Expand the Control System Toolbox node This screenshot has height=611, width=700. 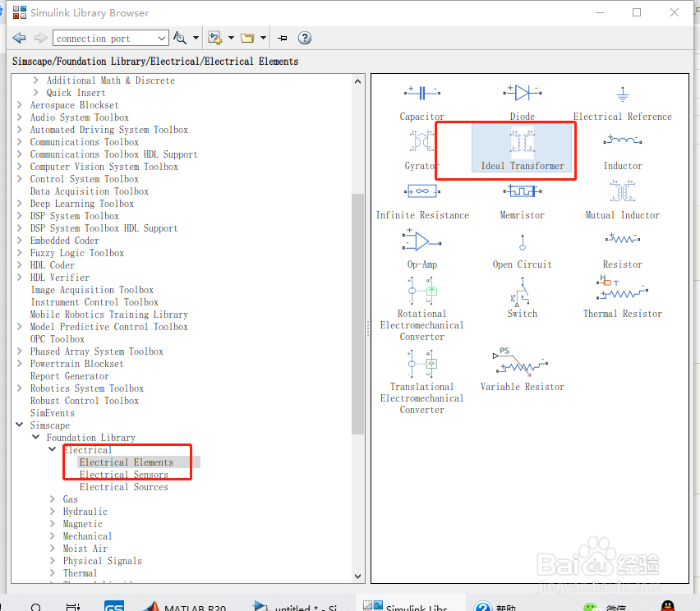click(x=19, y=178)
